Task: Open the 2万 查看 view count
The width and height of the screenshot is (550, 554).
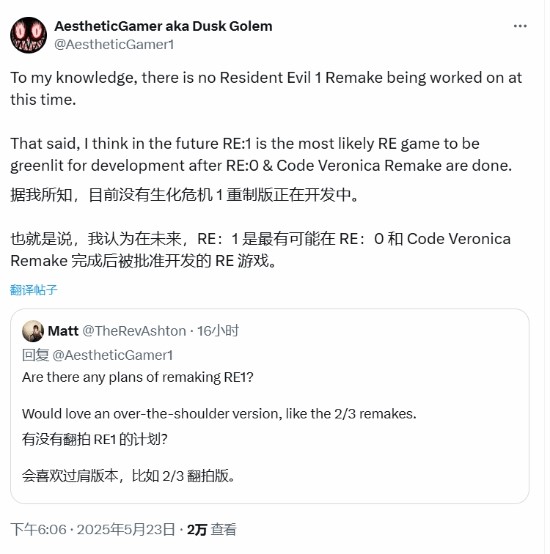Action: [x=212, y=529]
